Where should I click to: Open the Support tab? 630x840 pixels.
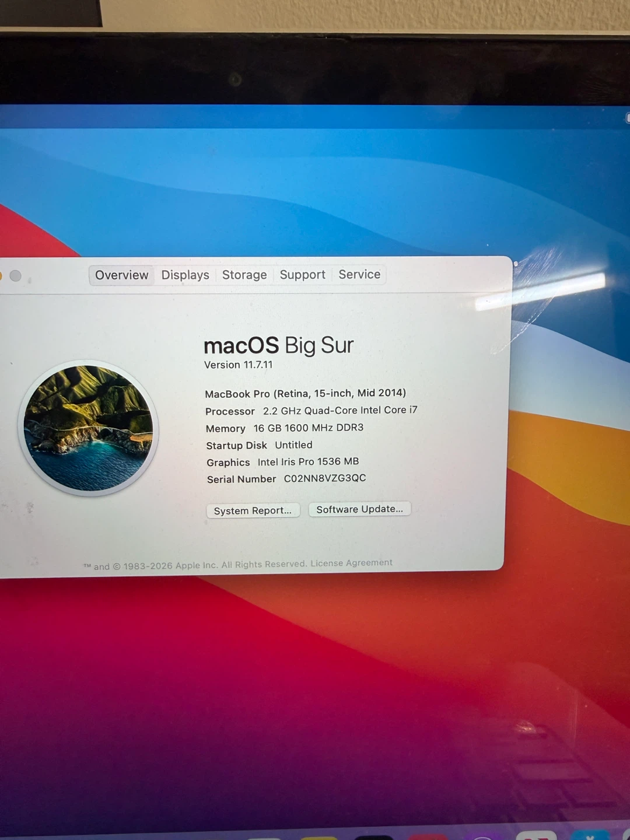(302, 274)
